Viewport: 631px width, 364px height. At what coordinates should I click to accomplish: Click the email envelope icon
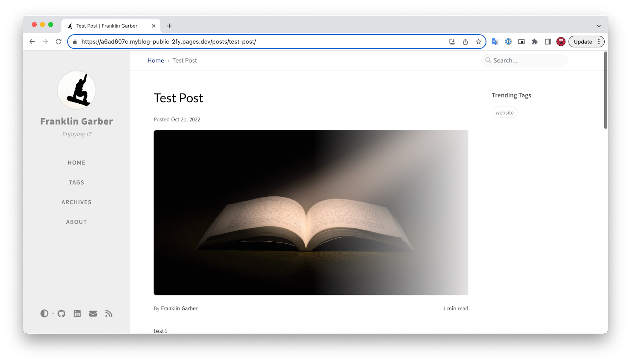[x=93, y=314]
